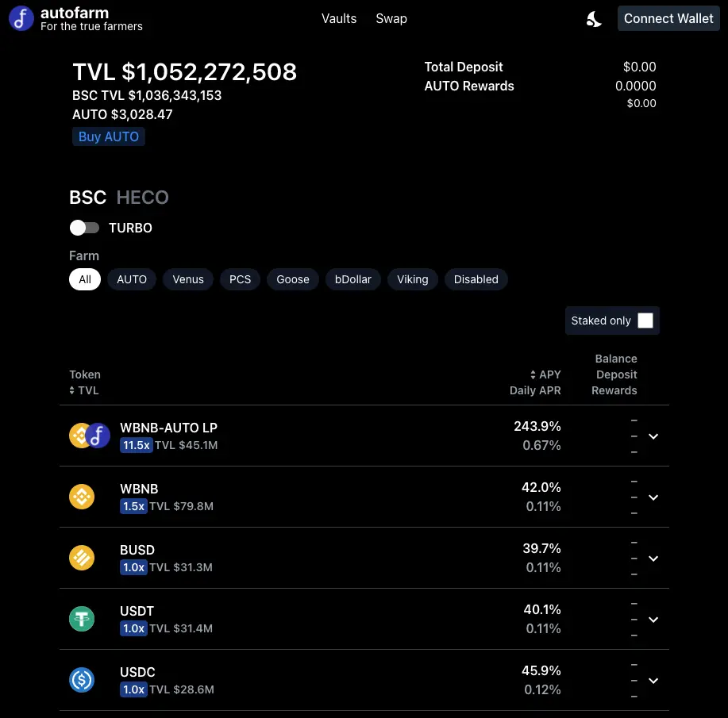Click the USDT Tether icon
The width and height of the screenshot is (728, 718).
(82, 619)
